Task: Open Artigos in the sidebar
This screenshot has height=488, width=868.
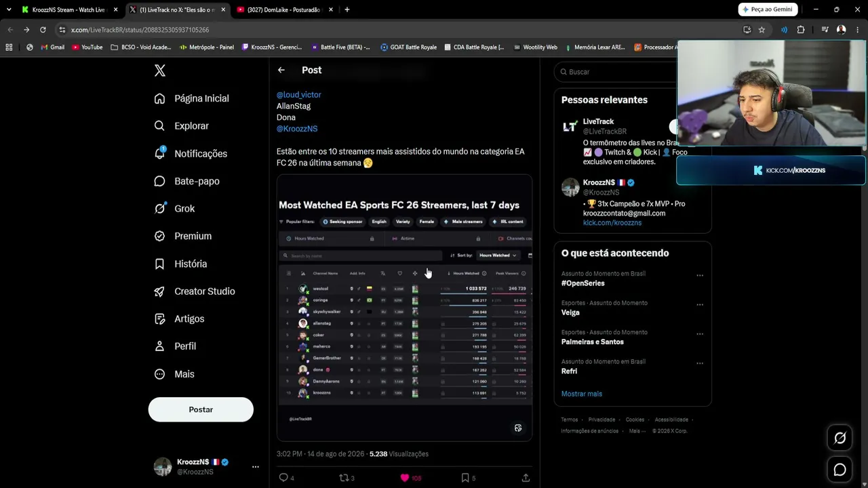Action: pos(179,319)
